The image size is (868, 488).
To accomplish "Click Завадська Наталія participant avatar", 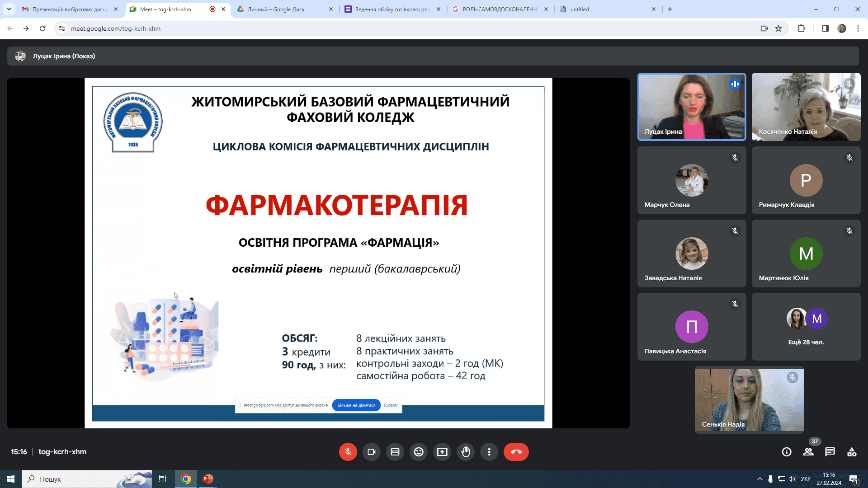I will pos(692,253).
